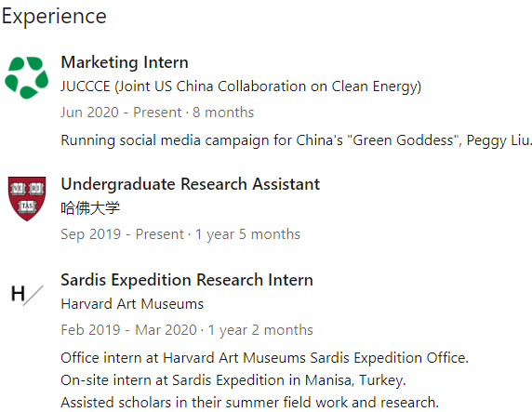Screen dimensions: 532x412
Task: Click the Feb 2019 - Mar 2020 date text
Action: pyautogui.click(x=128, y=330)
